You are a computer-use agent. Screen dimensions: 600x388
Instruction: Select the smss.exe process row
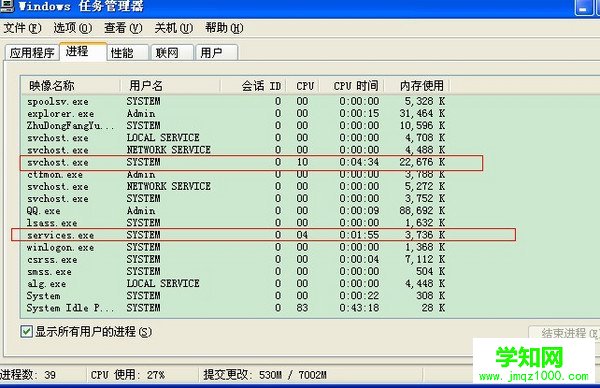pyautogui.click(x=235, y=272)
